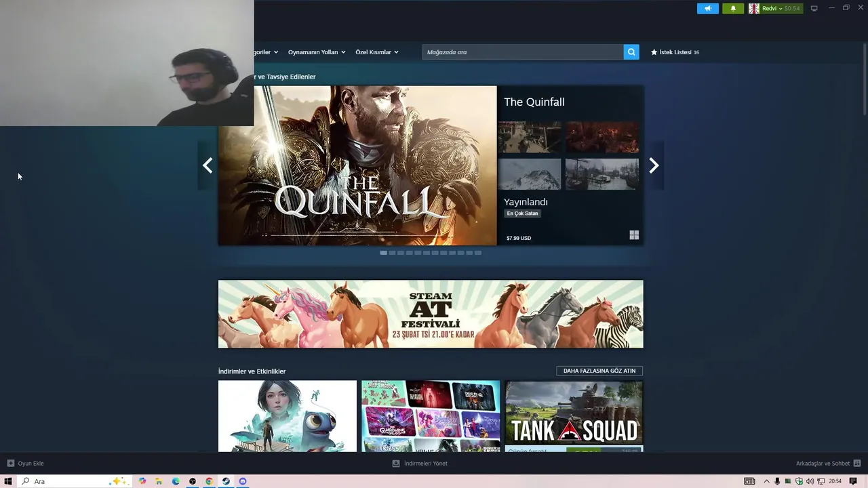Preview Quinfall harbor ships screenshot thumbnail
Screen dimensions: 868x488
click(602, 174)
